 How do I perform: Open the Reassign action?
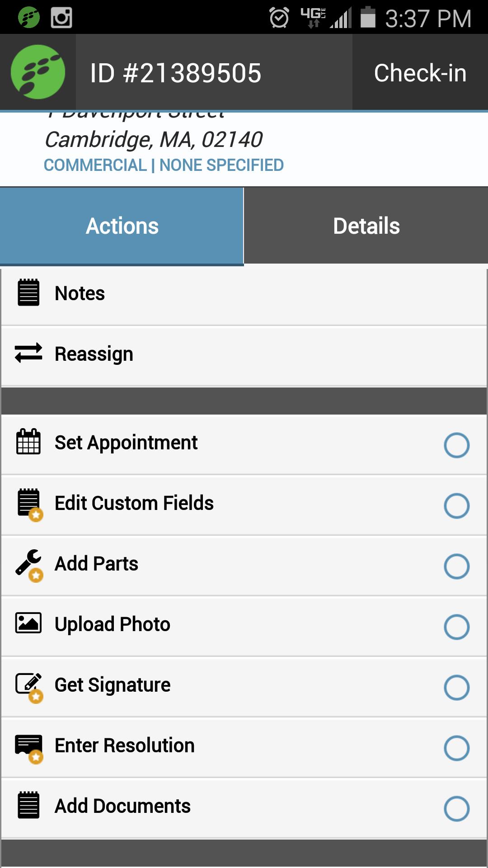tap(94, 354)
